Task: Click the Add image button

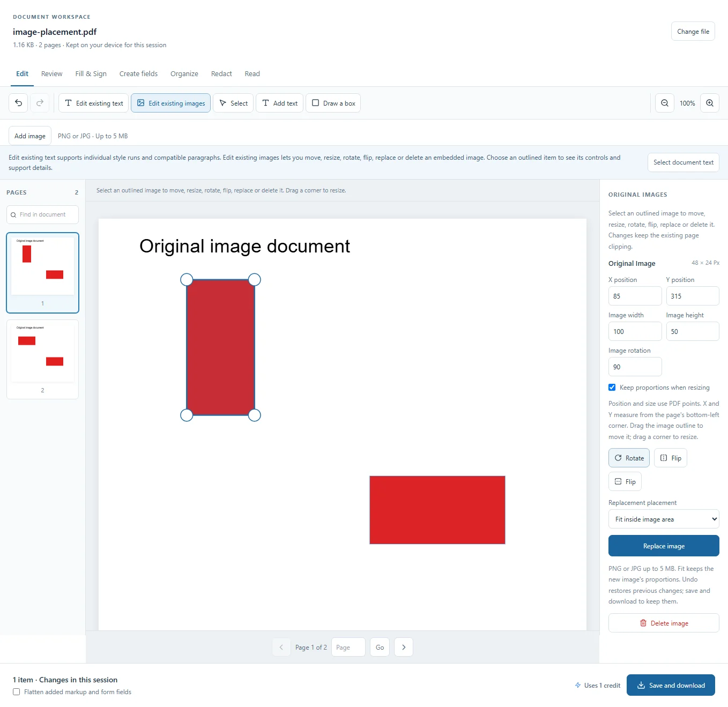Action: (x=30, y=136)
